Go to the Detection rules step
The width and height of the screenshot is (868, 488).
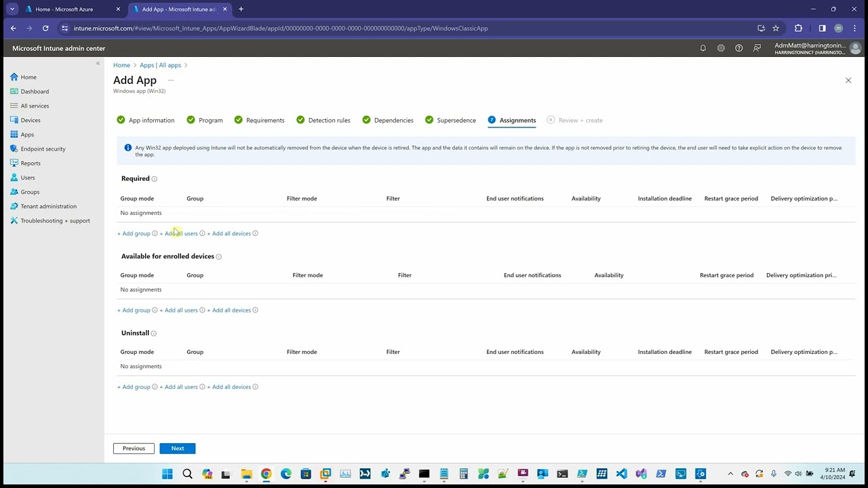coord(323,121)
